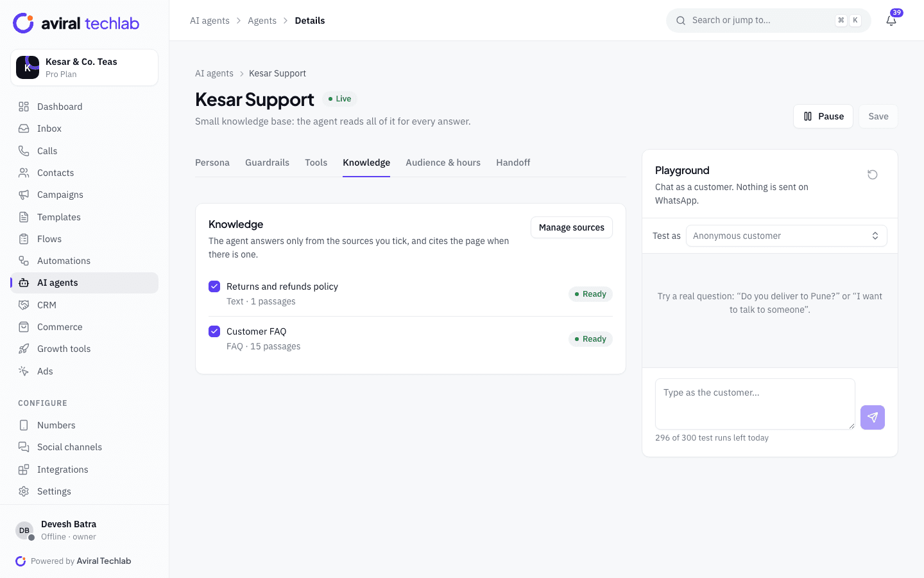Open the Campaigns megaphone icon
The image size is (924, 578).
(24, 195)
